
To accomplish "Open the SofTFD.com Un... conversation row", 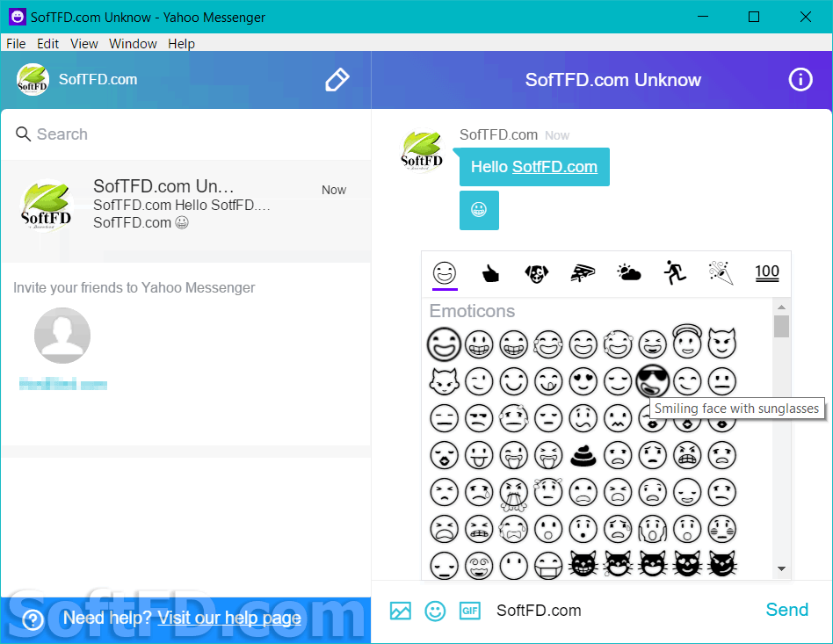I will tap(186, 211).
